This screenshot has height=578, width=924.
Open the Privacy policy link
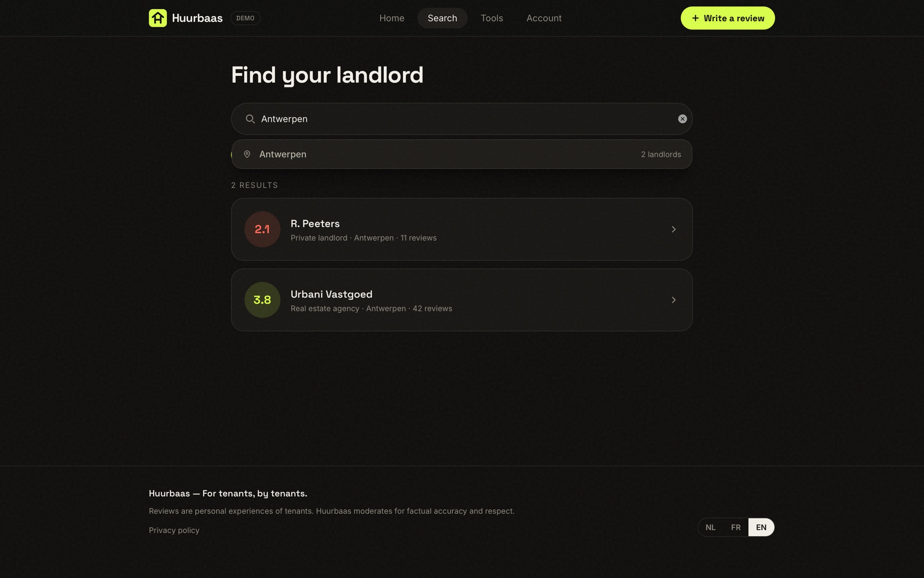[x=174, y=530]
